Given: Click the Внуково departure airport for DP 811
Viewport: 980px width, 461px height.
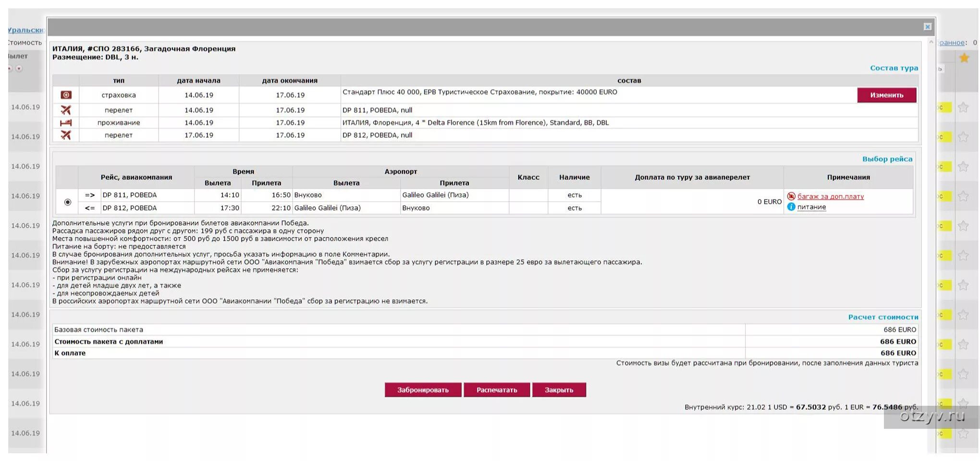Looking at the screenshot, I should pos(308,195).
